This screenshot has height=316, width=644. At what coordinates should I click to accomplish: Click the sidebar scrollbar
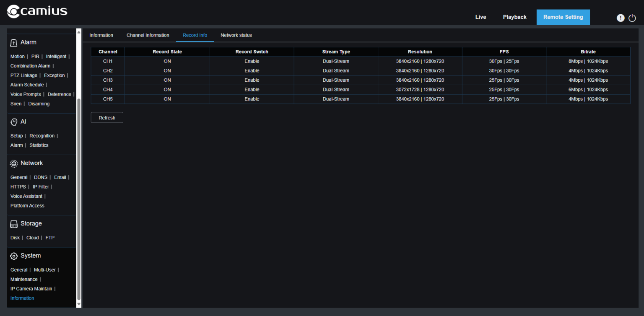(78, 168)
